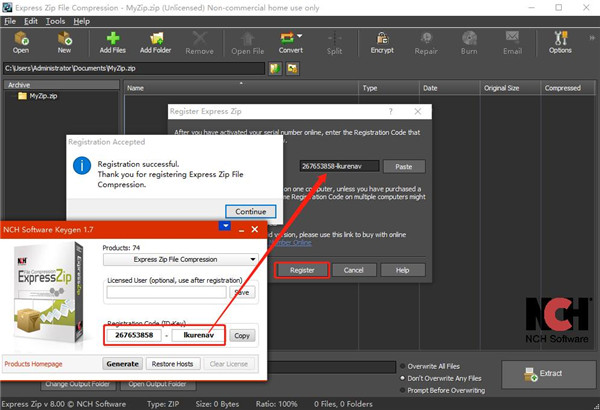The height and width of the screenshot is (410, 600).
Task: Open the Products dropdown in the Keygen
Action: tap(181, 260)
